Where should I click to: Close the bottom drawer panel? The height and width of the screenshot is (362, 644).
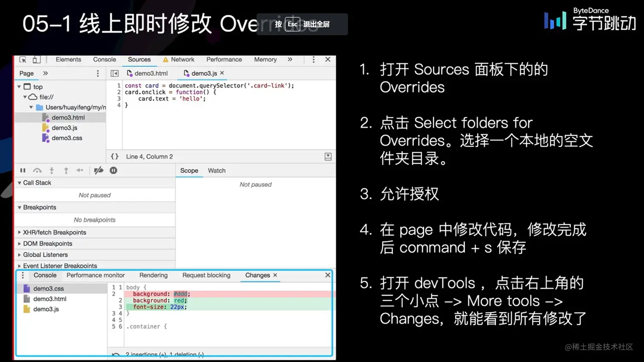[x=328, y=275]
